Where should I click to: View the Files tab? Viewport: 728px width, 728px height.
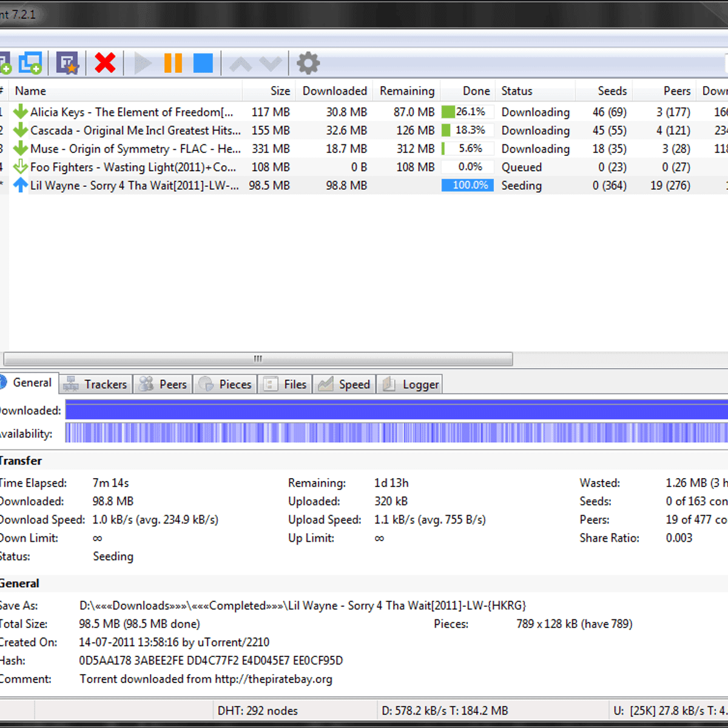[285, 384]
